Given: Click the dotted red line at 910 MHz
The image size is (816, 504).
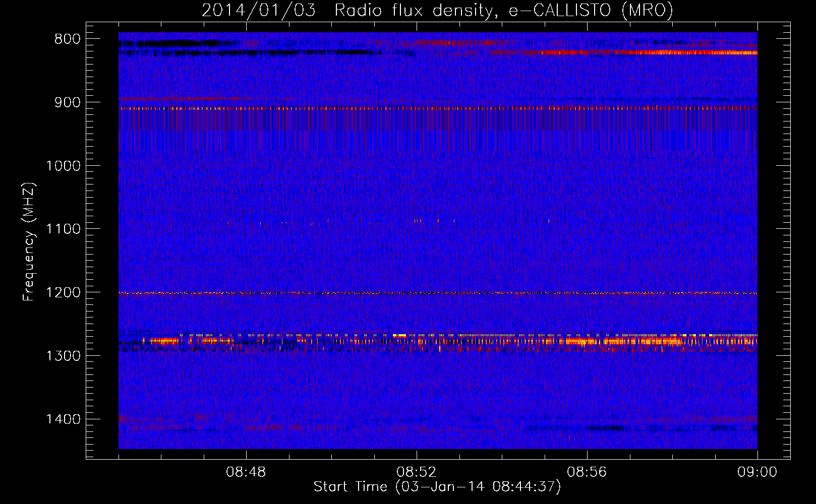Looking at the screenshot, I should [438, 108].
